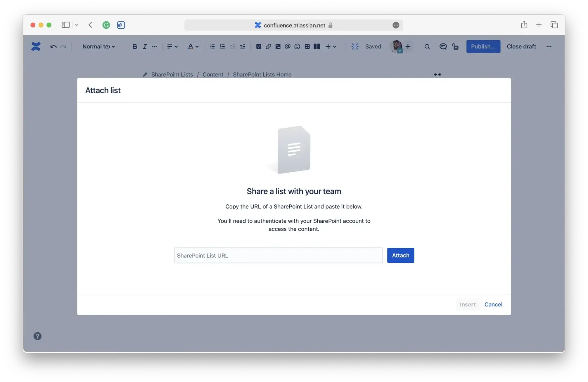Open the text alignment dropdown
This screenshot has height=382, width=588.
172,46
